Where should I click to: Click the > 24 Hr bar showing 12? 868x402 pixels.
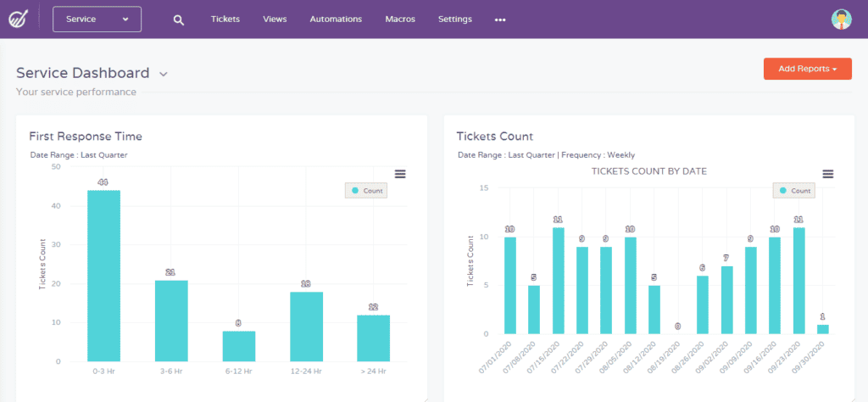(x=373, y=338)
